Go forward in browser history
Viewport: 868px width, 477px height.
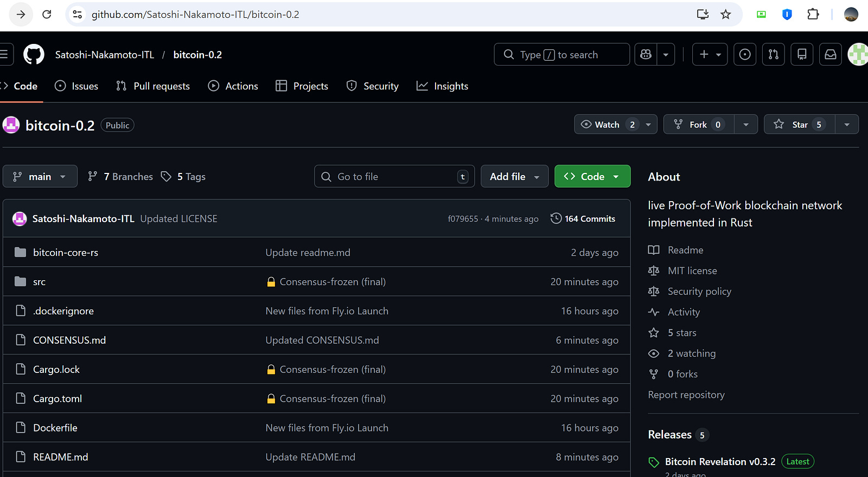click(21, 15)
